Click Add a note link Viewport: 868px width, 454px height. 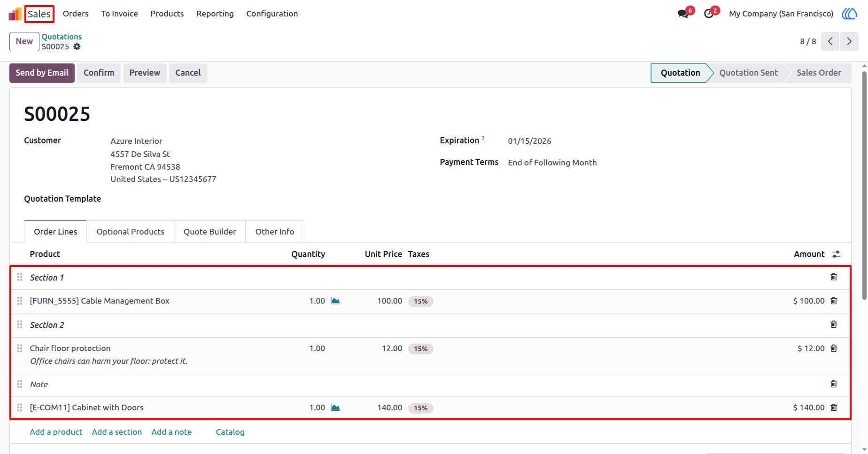(171, 432)
